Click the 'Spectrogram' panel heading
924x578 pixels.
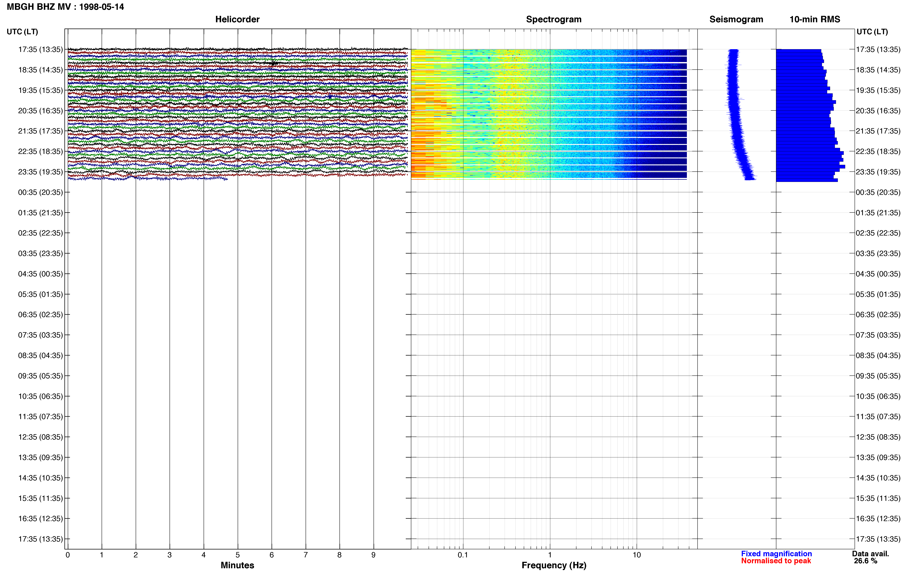(554, 20)
